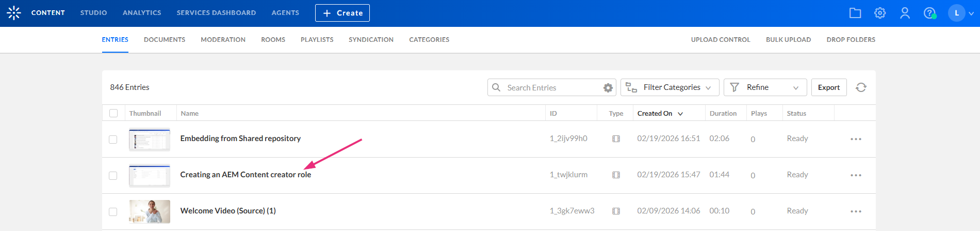
Task: Check the Embedding from Shared repository entry
Action: point(113,140)
